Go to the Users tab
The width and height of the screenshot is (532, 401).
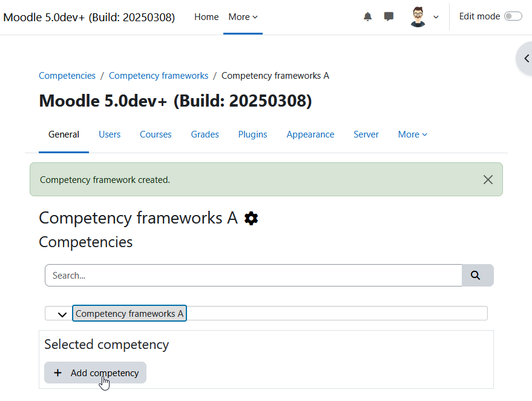[110, 134]
